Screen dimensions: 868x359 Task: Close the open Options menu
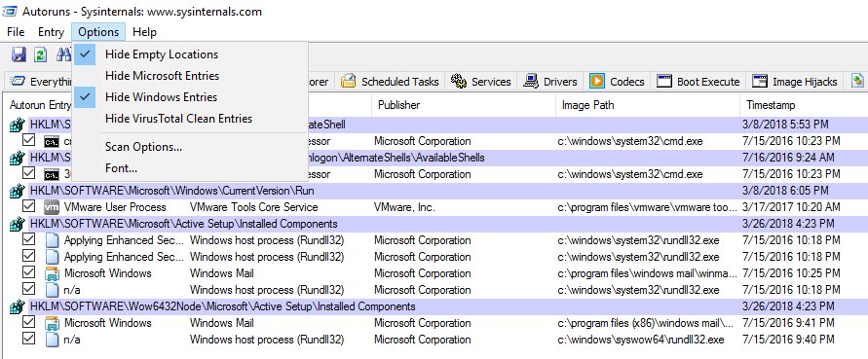click(x=98, y=32)
